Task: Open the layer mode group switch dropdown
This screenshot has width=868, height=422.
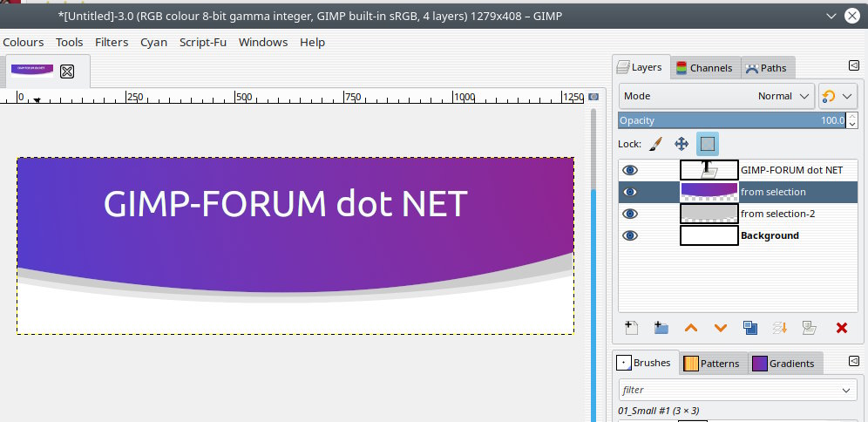Action: click(838, 96)
